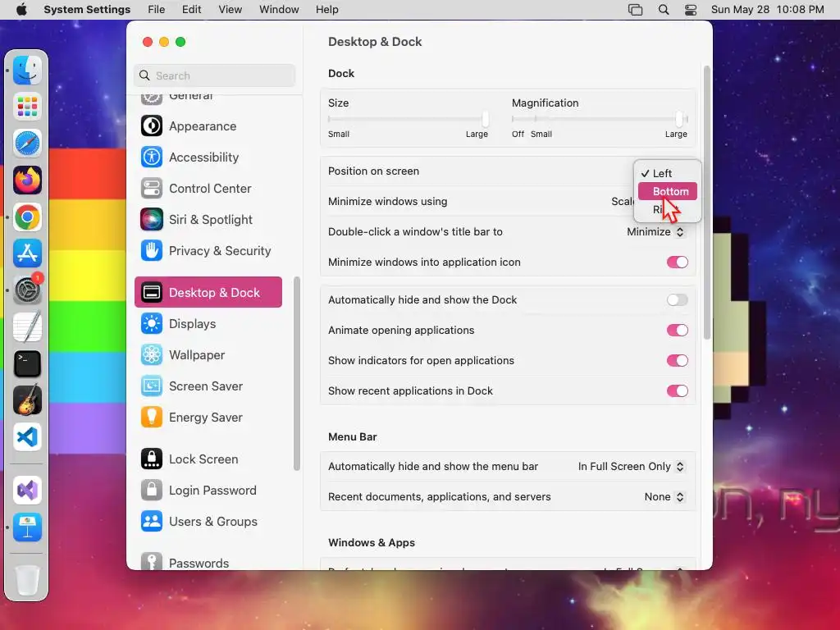The image size is (840, 630).
Task: Open the Edit menu
Action: 191,10
